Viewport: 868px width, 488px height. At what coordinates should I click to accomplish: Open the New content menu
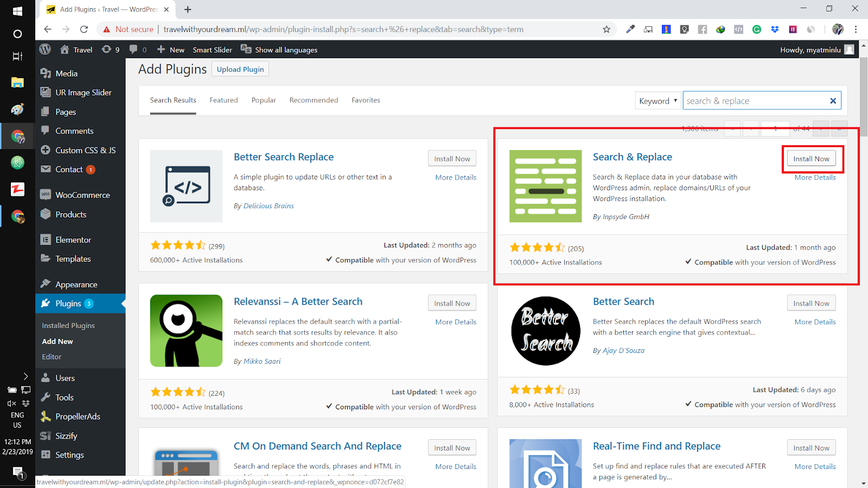(171, 49)
